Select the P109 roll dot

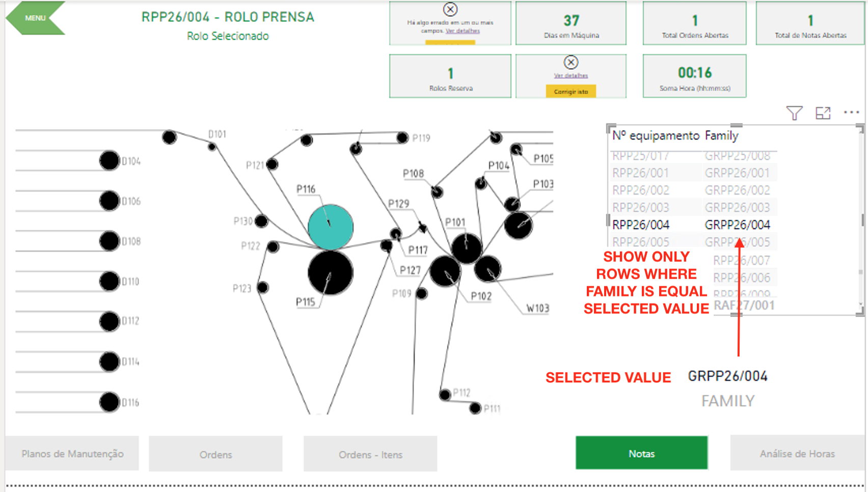tap(421, 294)
